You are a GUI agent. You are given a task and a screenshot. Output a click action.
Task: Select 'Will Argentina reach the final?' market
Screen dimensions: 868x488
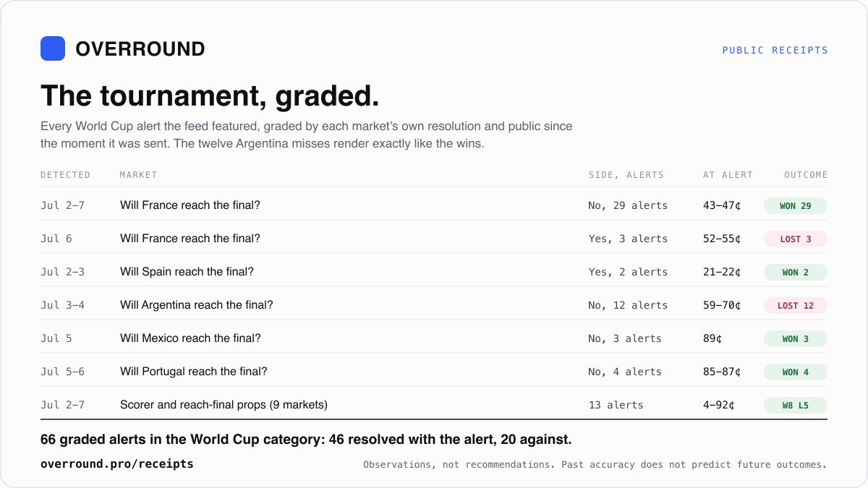[197, 305]
